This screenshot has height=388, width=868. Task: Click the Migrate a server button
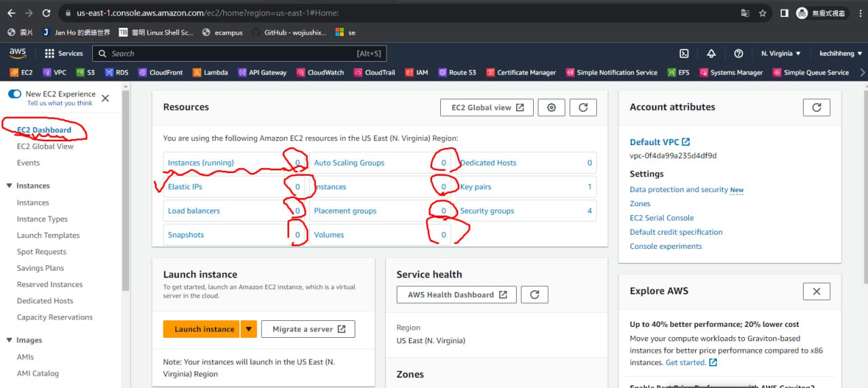(308, 329)
